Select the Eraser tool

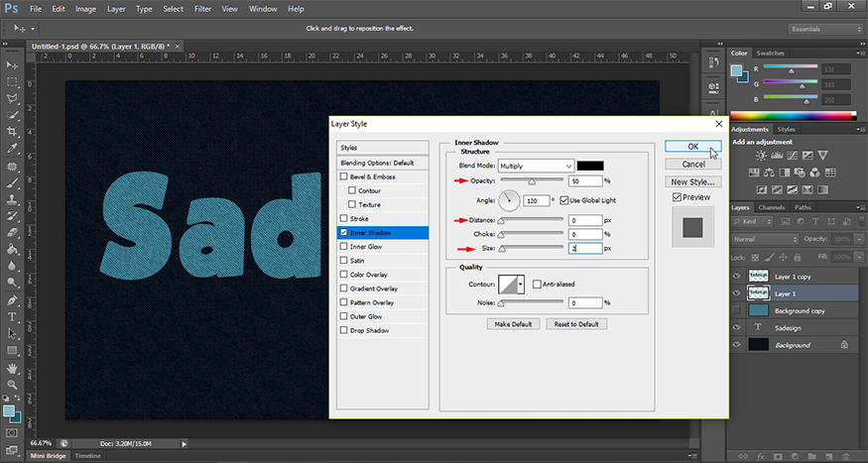click(12, 233)
